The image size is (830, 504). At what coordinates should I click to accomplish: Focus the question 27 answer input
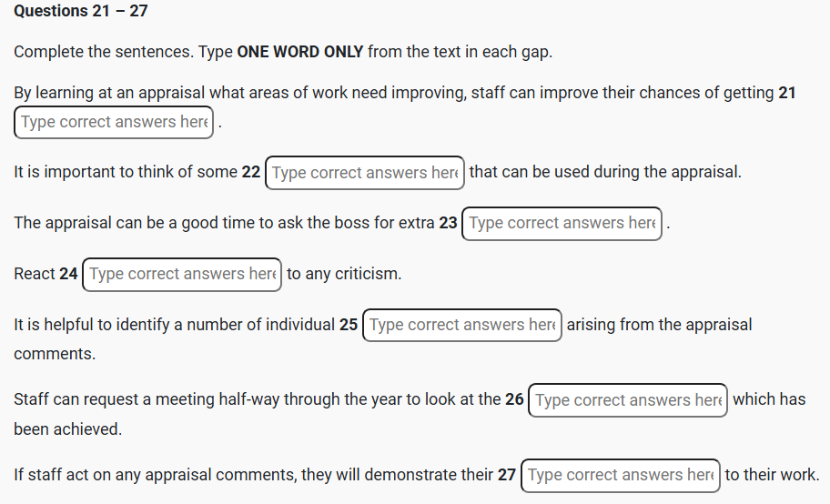click(x=620, y=475)
